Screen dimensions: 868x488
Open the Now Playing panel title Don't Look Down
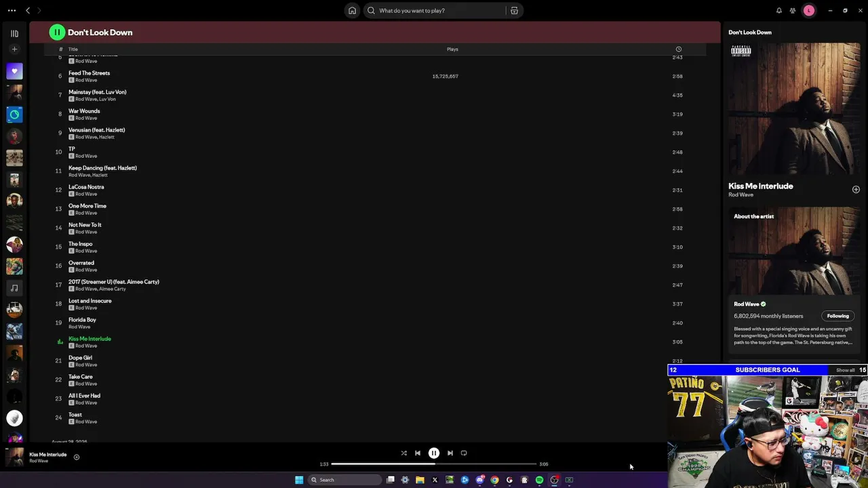750,33
